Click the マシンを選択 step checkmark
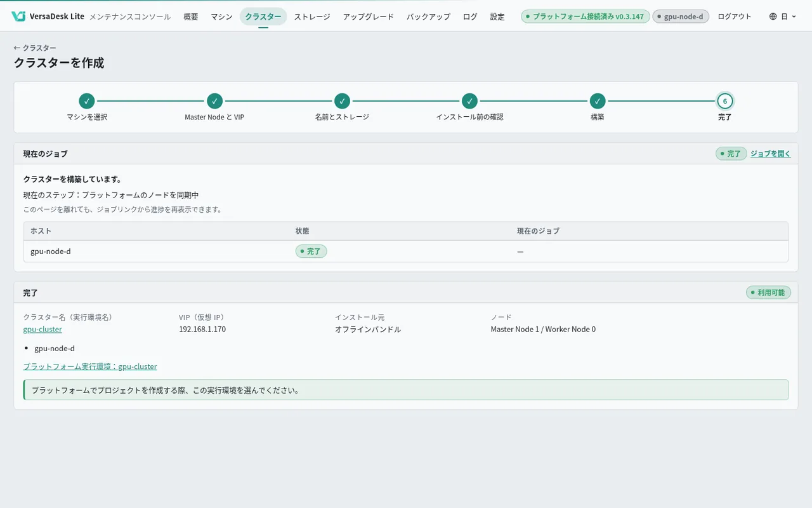 (87, 101)
